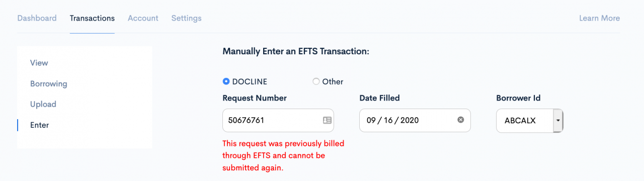Open the Dashboard tab
The height and width of the screenshot is (181, 644).
pos(37,18)
